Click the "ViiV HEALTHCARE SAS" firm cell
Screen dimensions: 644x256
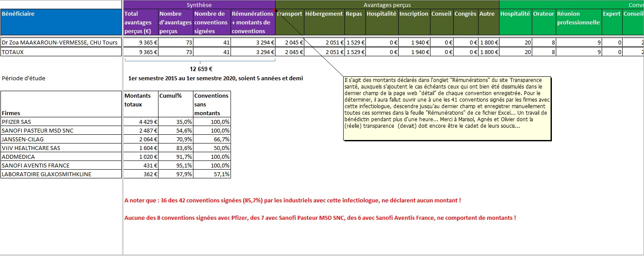tap(61, 148)
